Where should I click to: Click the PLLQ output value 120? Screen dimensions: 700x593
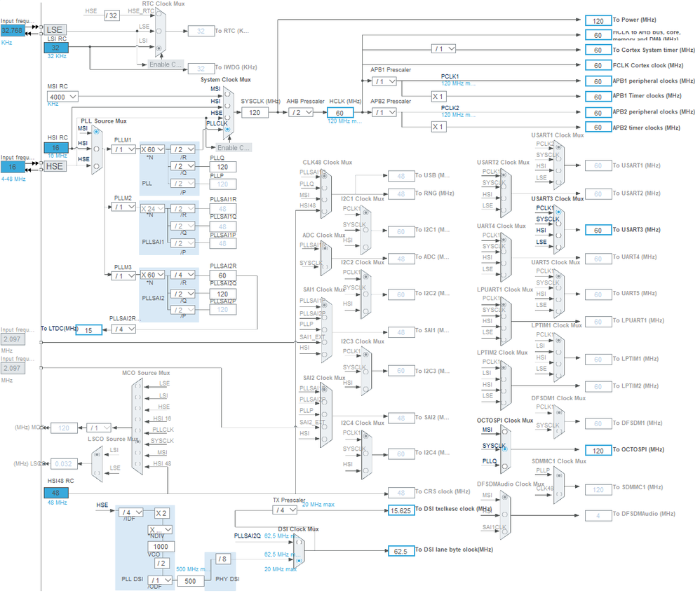tap(223, 167)
